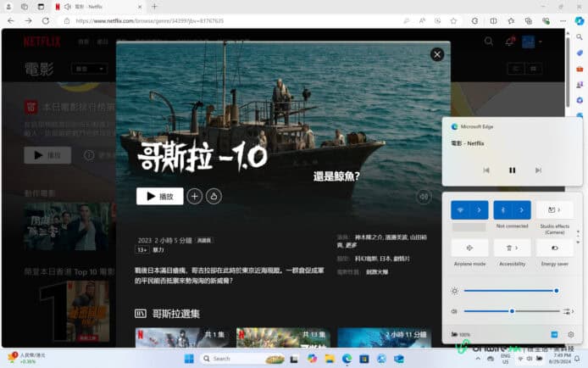Skip to next track in media card
The width and height of the screenshot is (588, 368).
(x=538, y=170)
